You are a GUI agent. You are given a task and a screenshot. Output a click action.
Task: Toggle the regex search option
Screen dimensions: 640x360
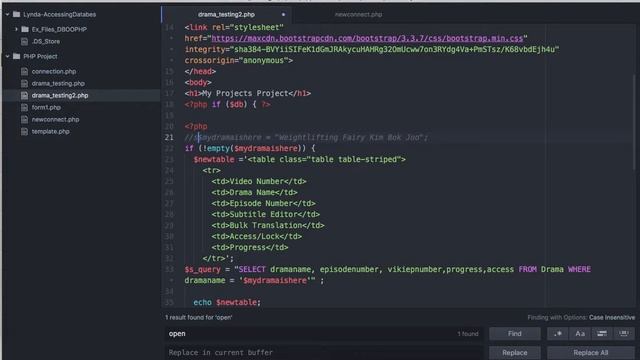tap(558, 333)
